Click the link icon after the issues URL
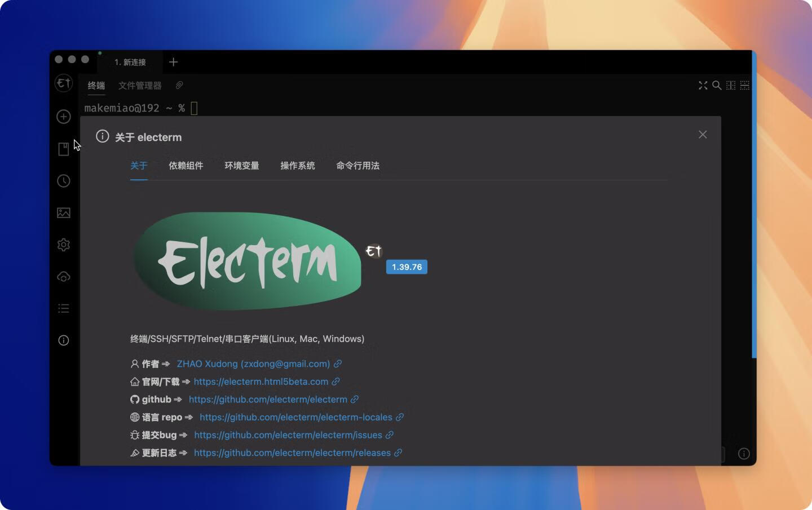 pos(390,435)
